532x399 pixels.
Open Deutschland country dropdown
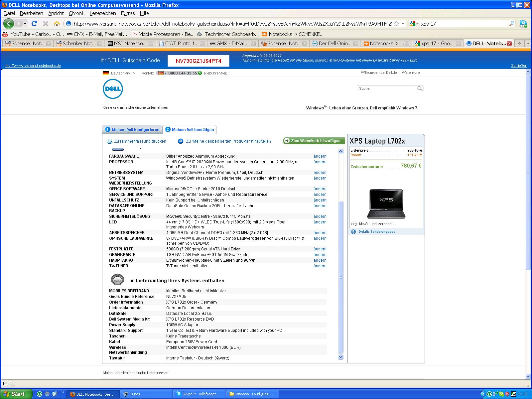[x=134, y=73]
